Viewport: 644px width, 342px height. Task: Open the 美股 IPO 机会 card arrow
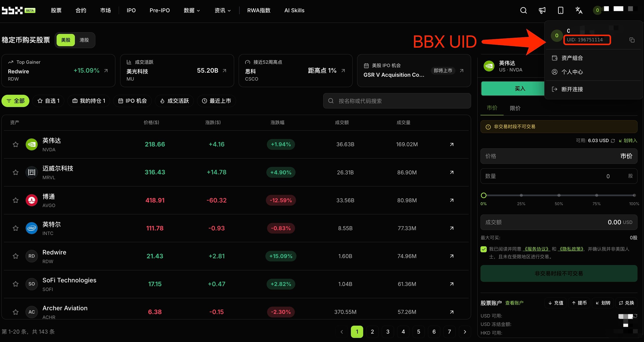tap(461, 71)
